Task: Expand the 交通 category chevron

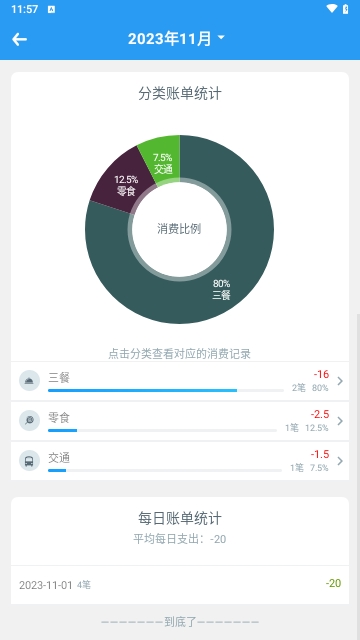Action: click(340, 461)
